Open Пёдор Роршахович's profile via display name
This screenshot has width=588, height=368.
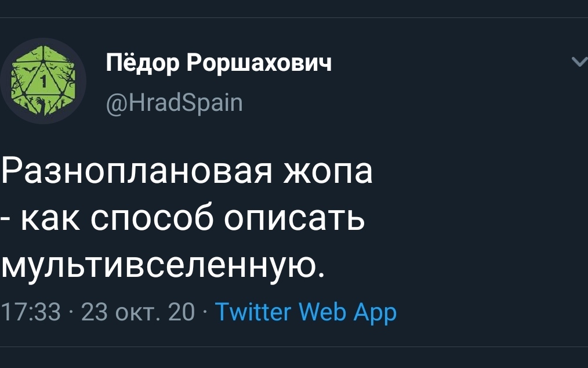point(219,63)
